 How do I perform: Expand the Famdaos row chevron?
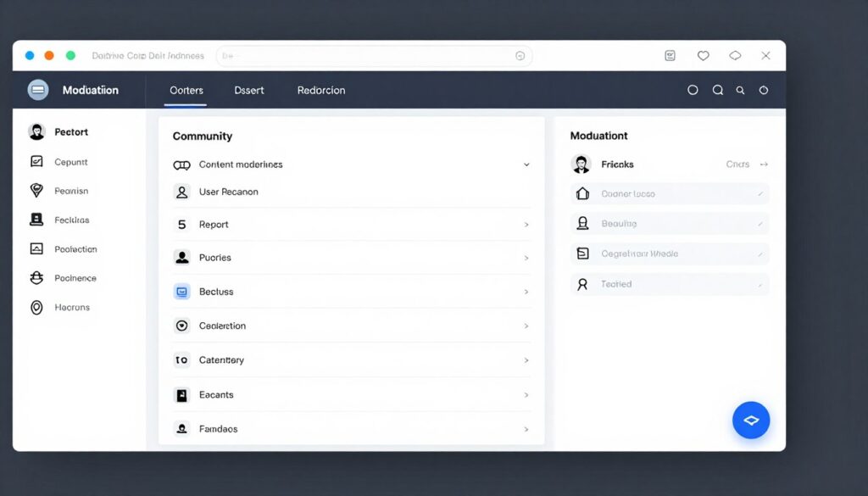(526, 430)
